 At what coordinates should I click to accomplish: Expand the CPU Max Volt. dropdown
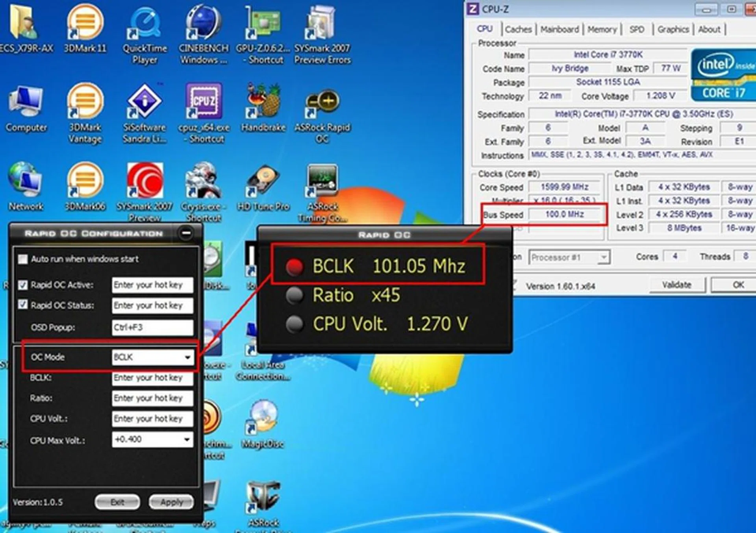188,440
